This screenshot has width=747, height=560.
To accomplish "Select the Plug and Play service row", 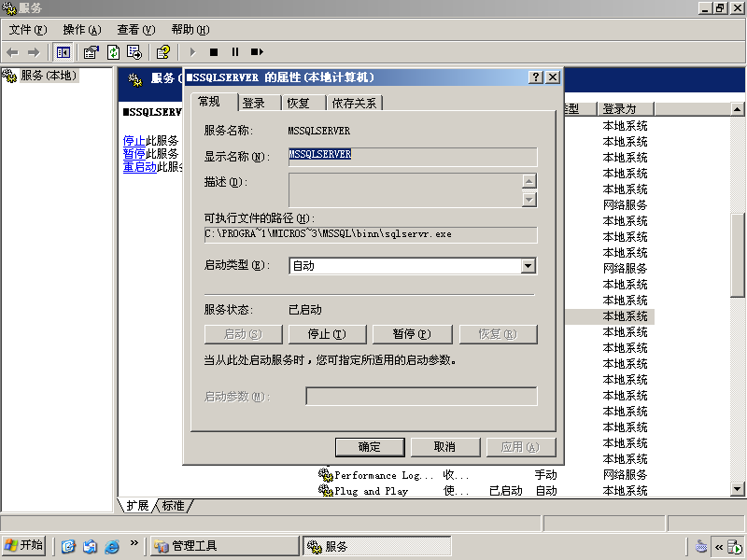I will point(485,491).
